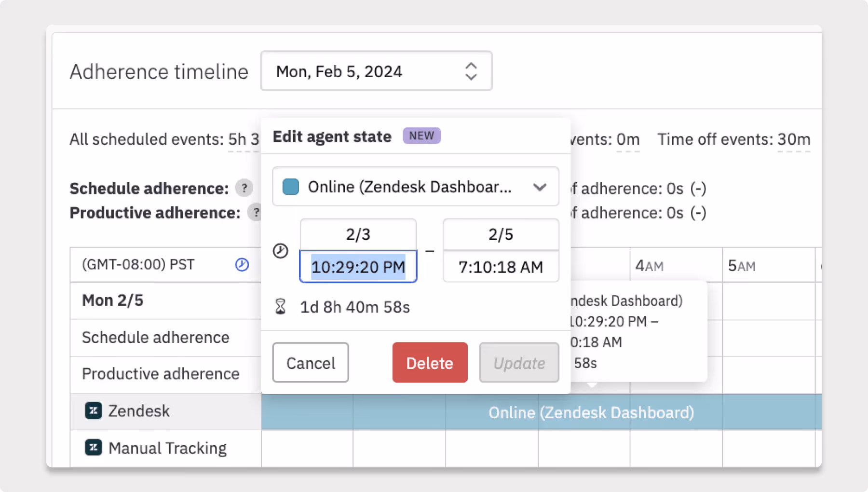Click the Cancel button
Image resolution: width=868 pixels, height=492 pixels.
coord(311,363)
